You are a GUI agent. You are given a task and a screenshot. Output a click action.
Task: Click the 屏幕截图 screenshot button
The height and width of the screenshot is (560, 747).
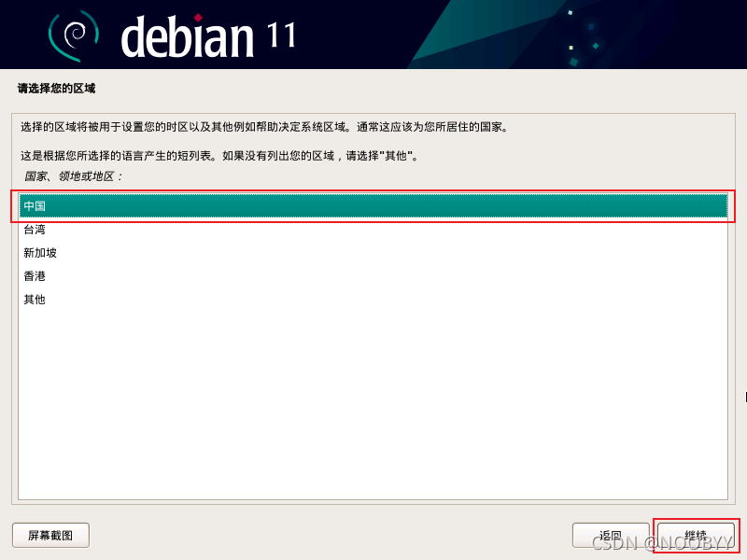coord(50,535)
